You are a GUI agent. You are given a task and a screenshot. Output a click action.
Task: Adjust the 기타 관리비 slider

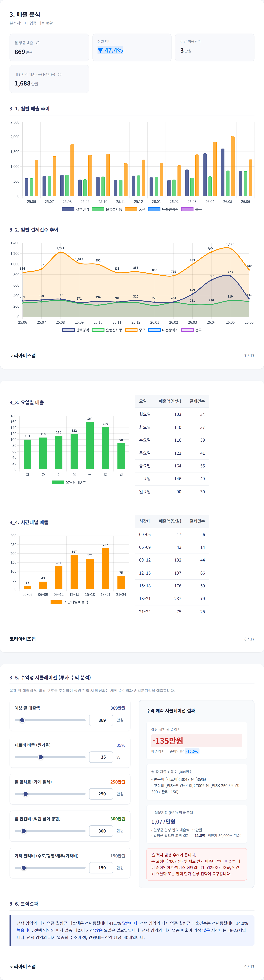point(50,868)
